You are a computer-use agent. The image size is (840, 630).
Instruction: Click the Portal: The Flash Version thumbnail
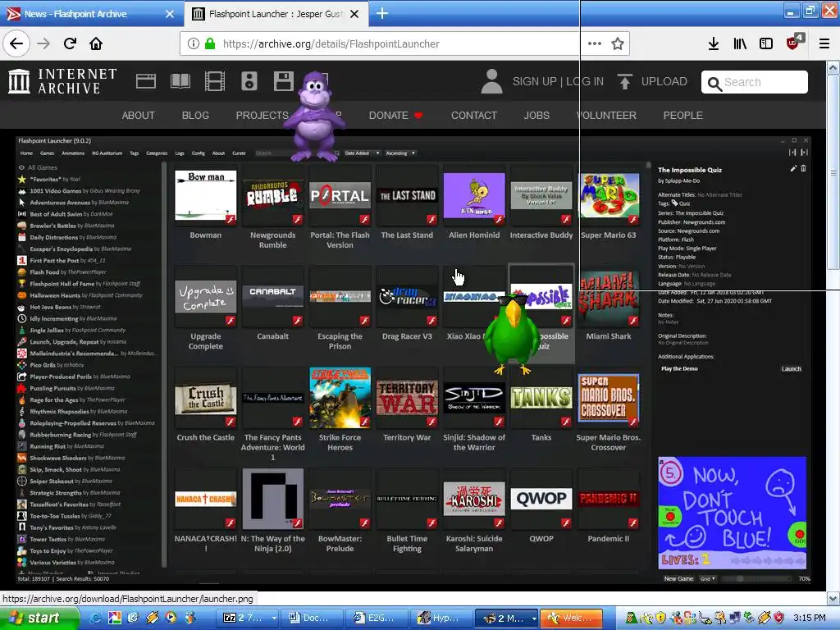coord(340,195)
